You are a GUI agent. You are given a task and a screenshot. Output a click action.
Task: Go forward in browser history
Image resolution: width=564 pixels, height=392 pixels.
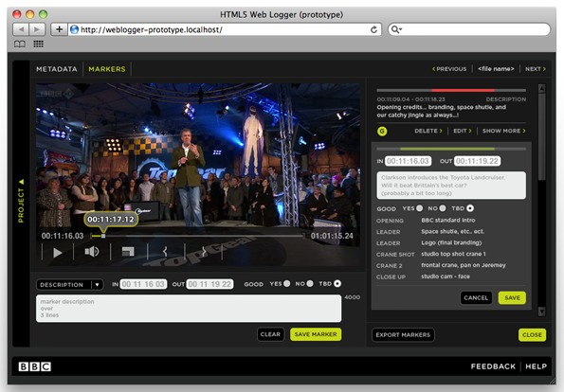point(37,29)
